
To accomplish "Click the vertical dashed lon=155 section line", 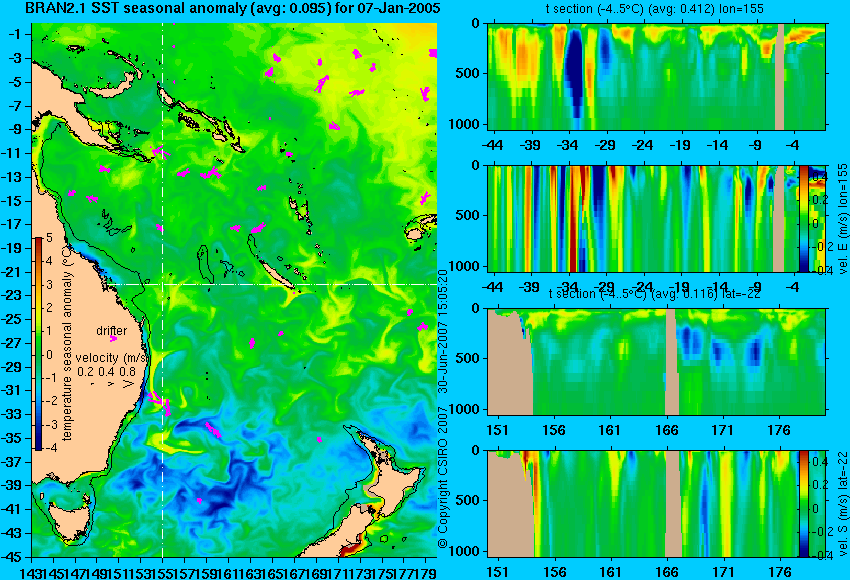I will point(163,290).
